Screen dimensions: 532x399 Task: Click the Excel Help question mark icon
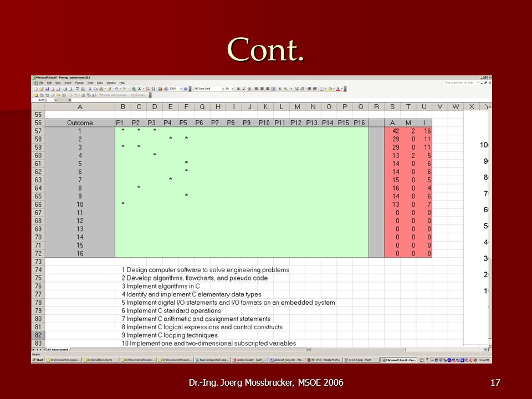click(185, 89)
